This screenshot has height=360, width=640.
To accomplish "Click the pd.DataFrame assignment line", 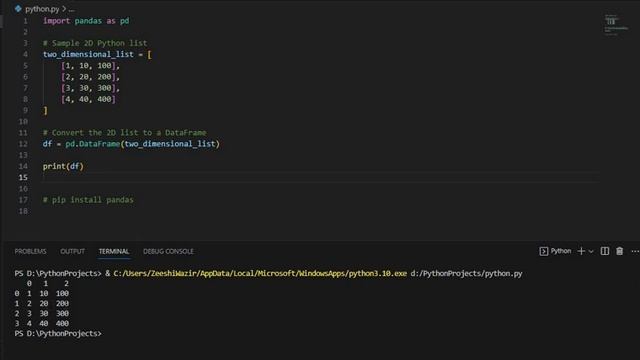I will click(x=131, y=144).
